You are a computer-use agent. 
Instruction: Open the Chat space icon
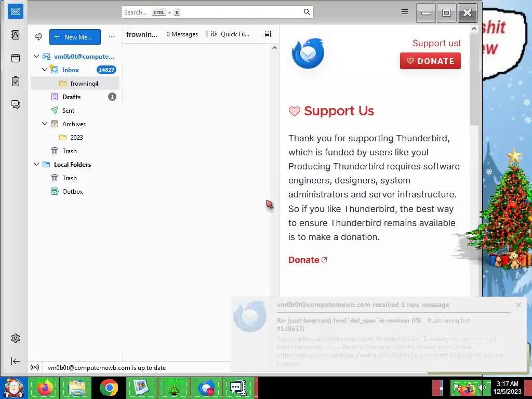click(15, 104)
